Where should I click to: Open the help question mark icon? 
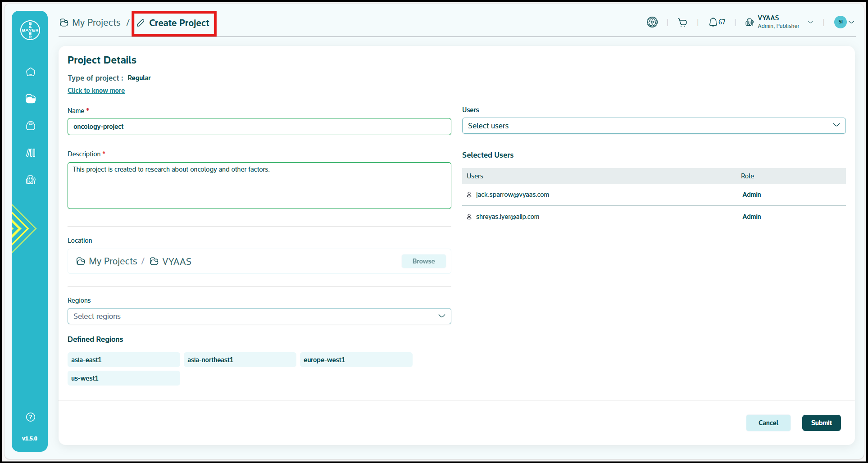coord(31,417)
